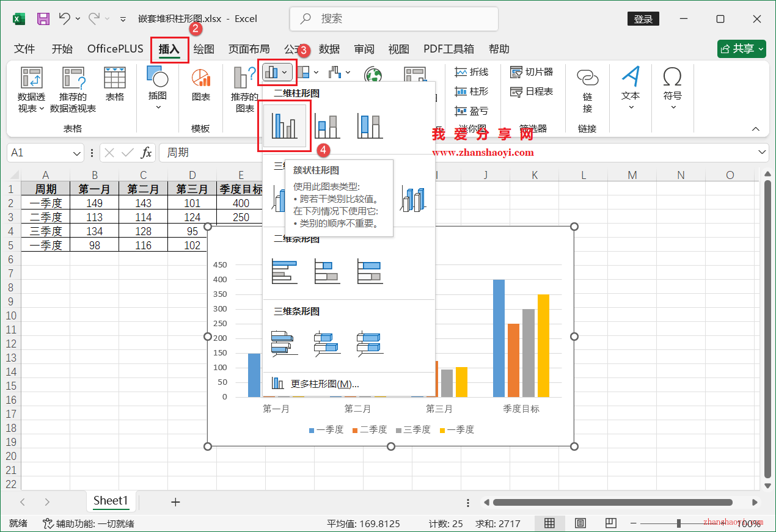Screen dimensions: 776x532
Task: Switch to the 开始 ribbon tab
Action: 61,49
